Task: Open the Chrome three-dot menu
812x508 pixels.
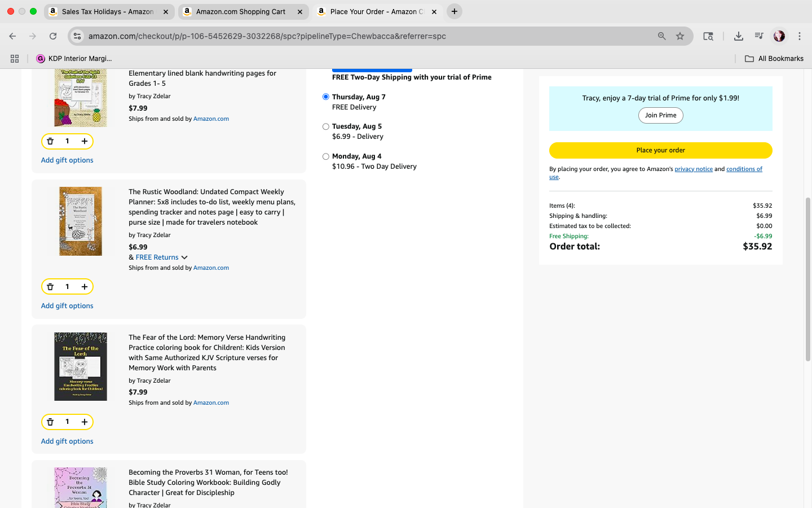Action: coord(800,36)
